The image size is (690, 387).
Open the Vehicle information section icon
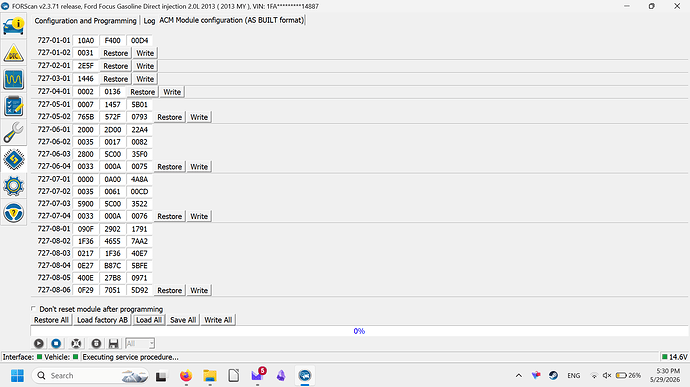click(14, 26)
